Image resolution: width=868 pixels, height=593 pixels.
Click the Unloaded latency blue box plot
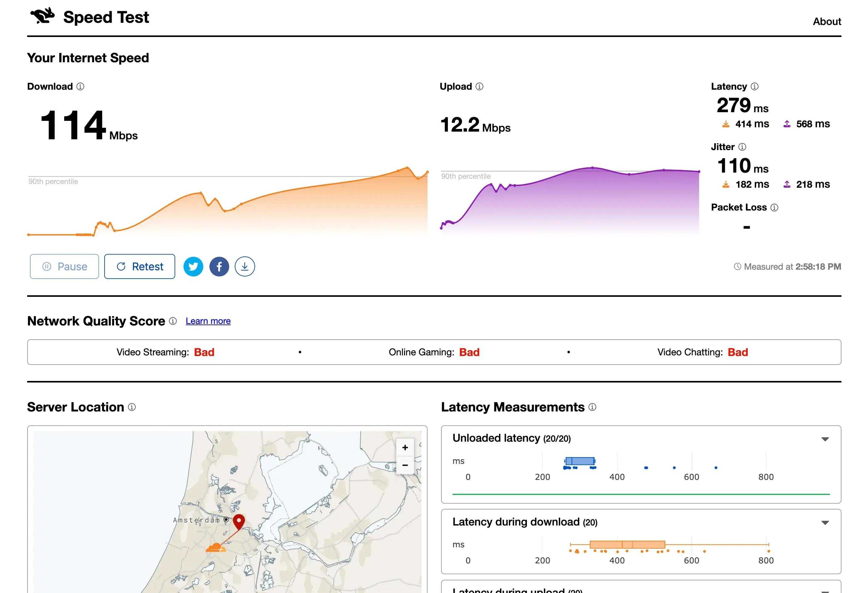tap(580, 461)
